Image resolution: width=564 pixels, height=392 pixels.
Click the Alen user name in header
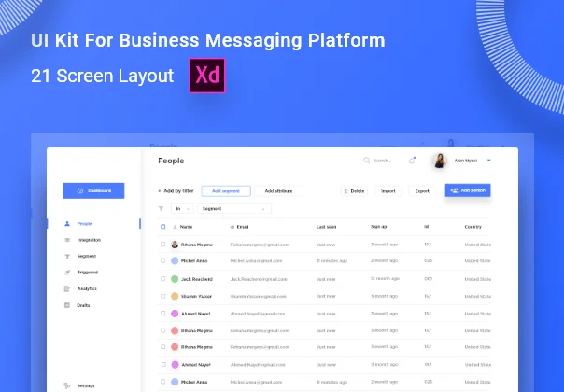pyautogui.click(x=466, y=161)
